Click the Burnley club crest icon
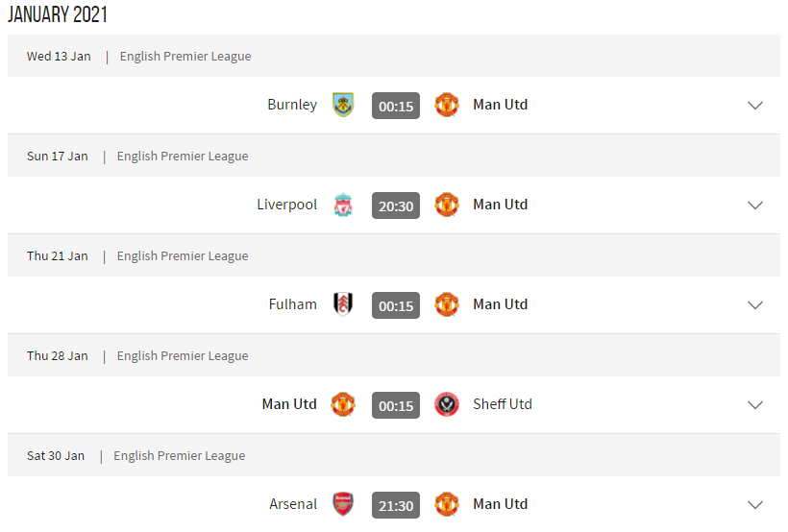This screenshot has height=532, width=788. (x=343, y=105)
